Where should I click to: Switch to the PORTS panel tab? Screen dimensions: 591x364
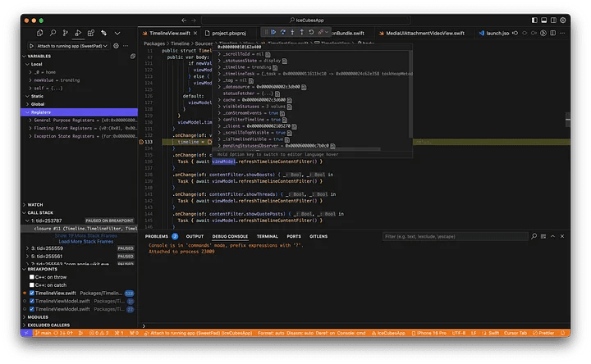(294, 236)
